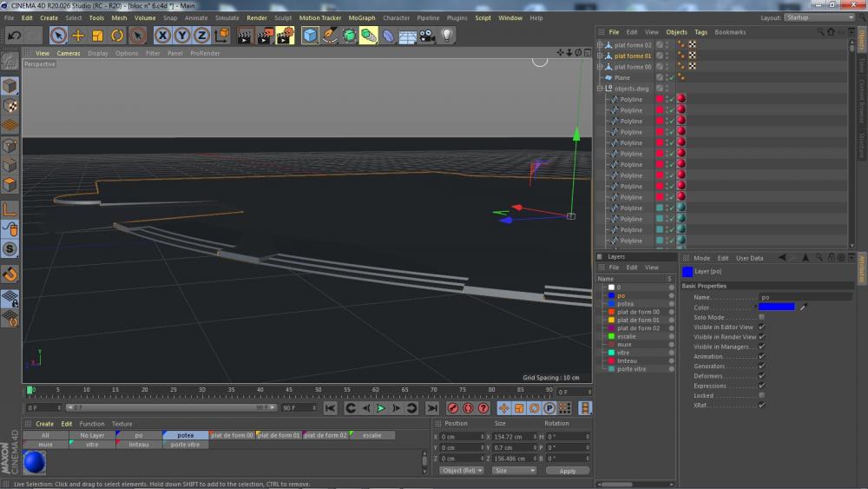
Task: Click the Undo arrow icon
Action: click(x=14, y=36)
